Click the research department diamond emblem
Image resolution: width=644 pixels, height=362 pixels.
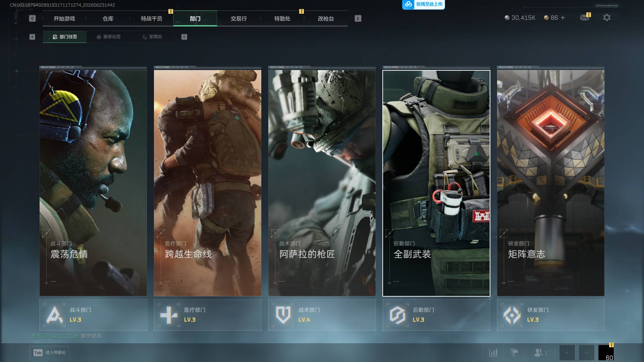[512, 315]
